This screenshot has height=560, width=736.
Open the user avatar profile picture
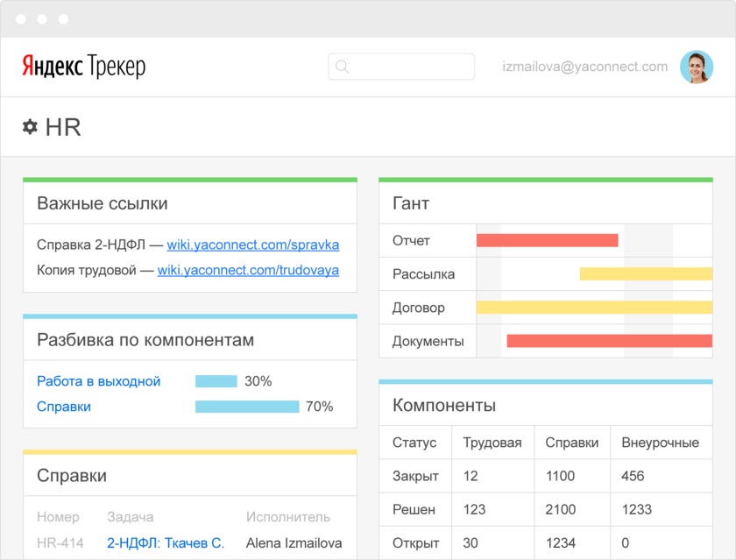tap(697, 67)
